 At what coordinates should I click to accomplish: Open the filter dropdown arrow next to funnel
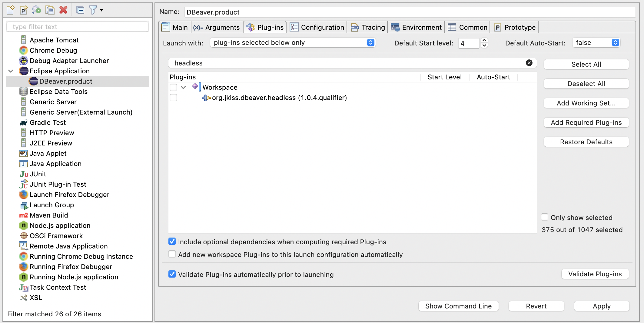click(101, 10)
